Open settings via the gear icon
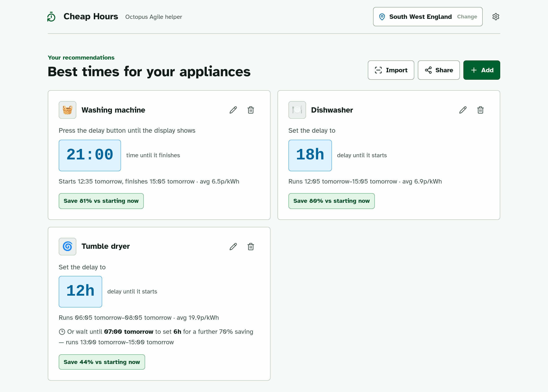This screenshot has width=548, height=392. pos(496,17)
